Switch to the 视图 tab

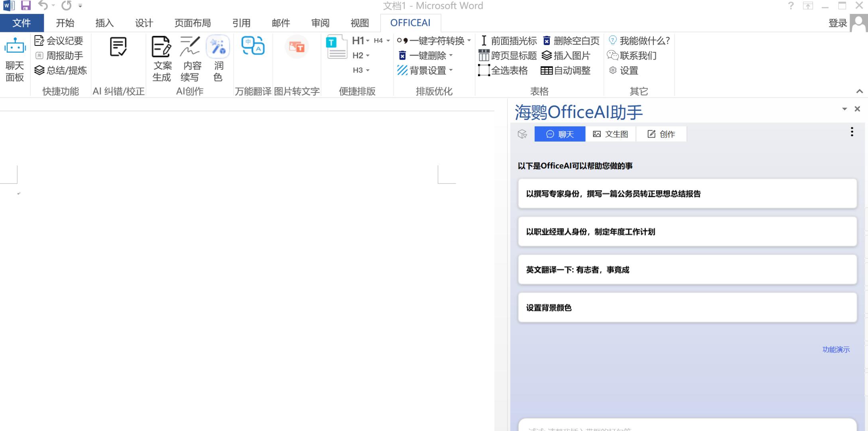tap(360, 23)
